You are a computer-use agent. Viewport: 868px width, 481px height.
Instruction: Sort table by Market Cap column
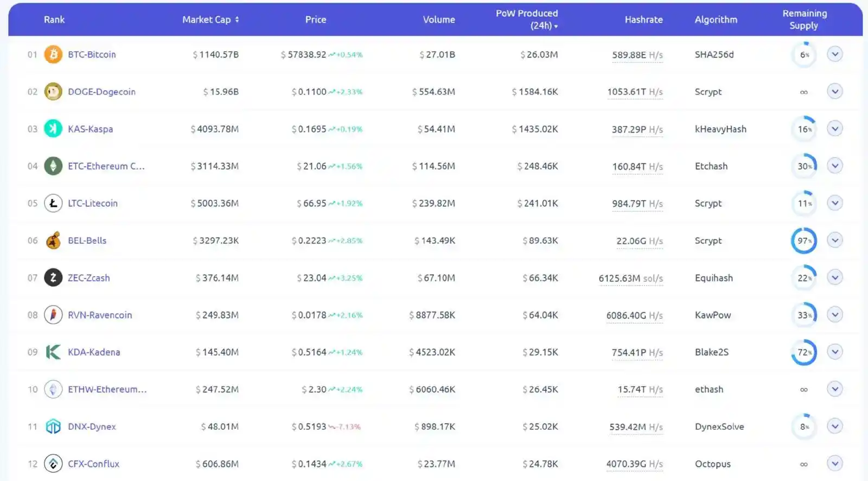(210, 20)
